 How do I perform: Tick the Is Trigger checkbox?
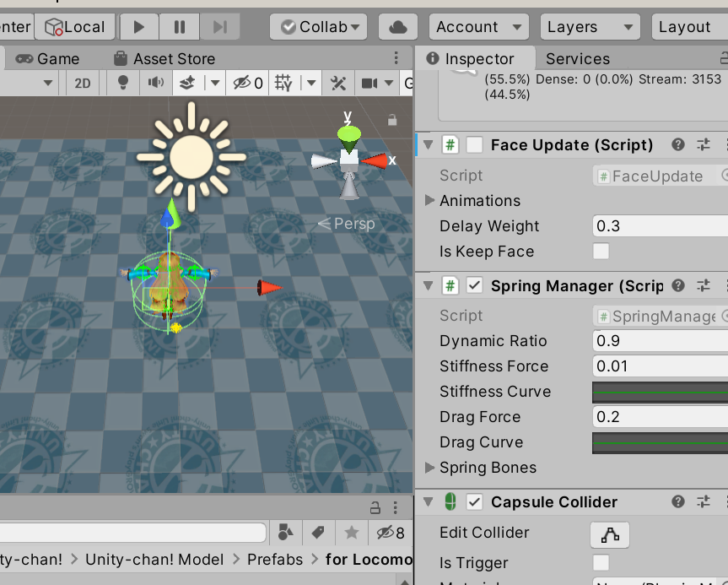point(601,563)
